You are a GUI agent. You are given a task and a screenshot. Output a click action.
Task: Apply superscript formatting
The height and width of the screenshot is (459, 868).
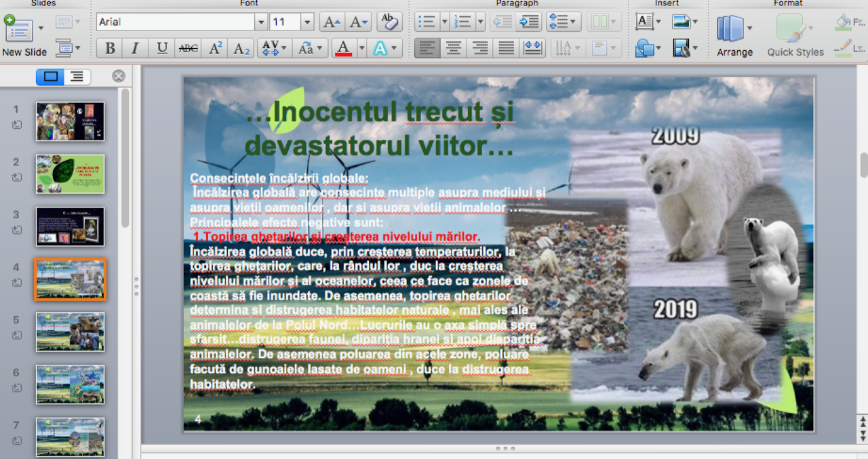[216, 48]
